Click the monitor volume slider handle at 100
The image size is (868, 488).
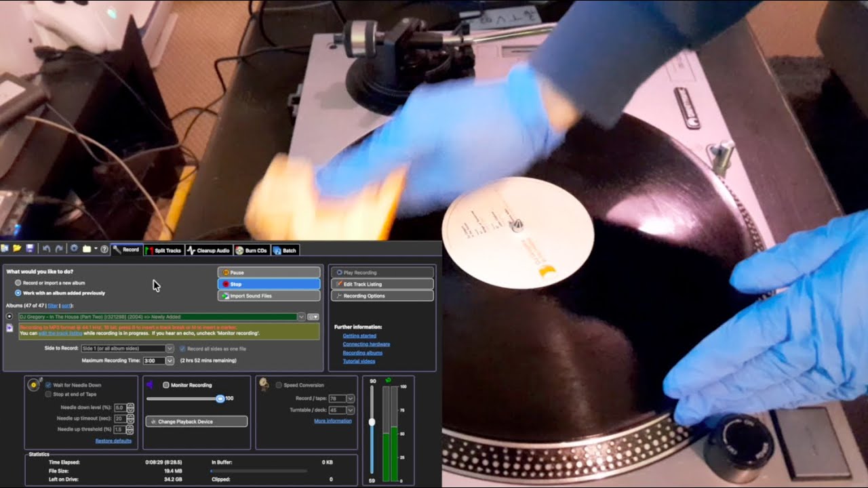point(220,399)
